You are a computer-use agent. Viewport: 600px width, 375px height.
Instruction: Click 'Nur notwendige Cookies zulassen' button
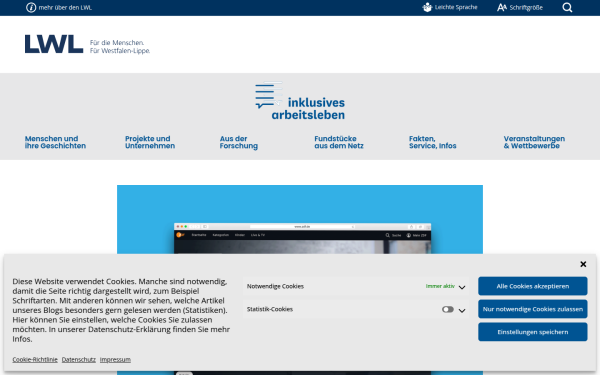(x=532, y=309)
